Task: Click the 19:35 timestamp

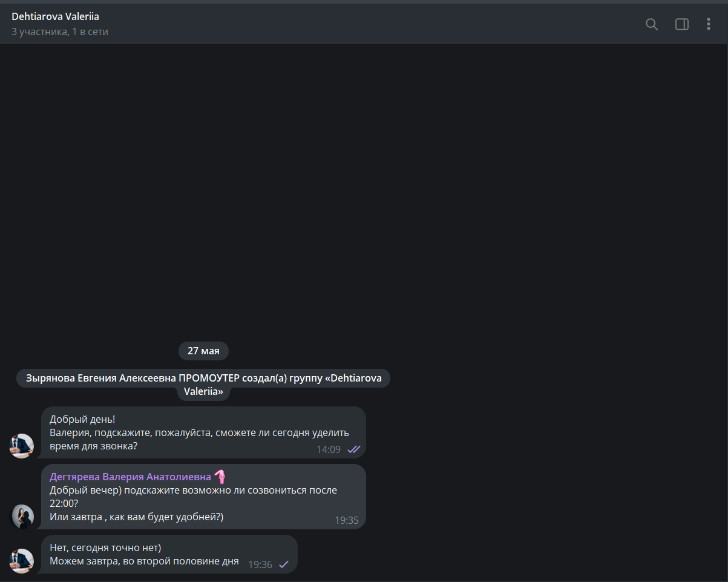Action: click(x=347, y=520)
